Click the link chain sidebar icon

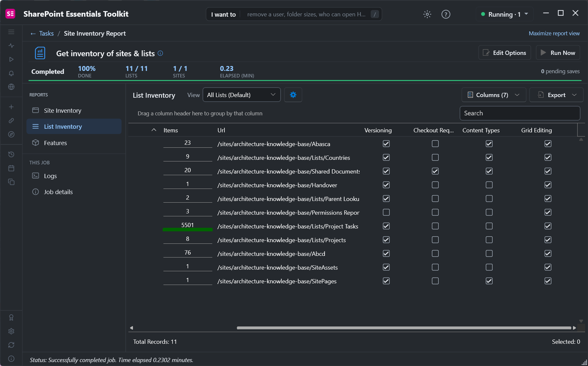tap(11, 121)
